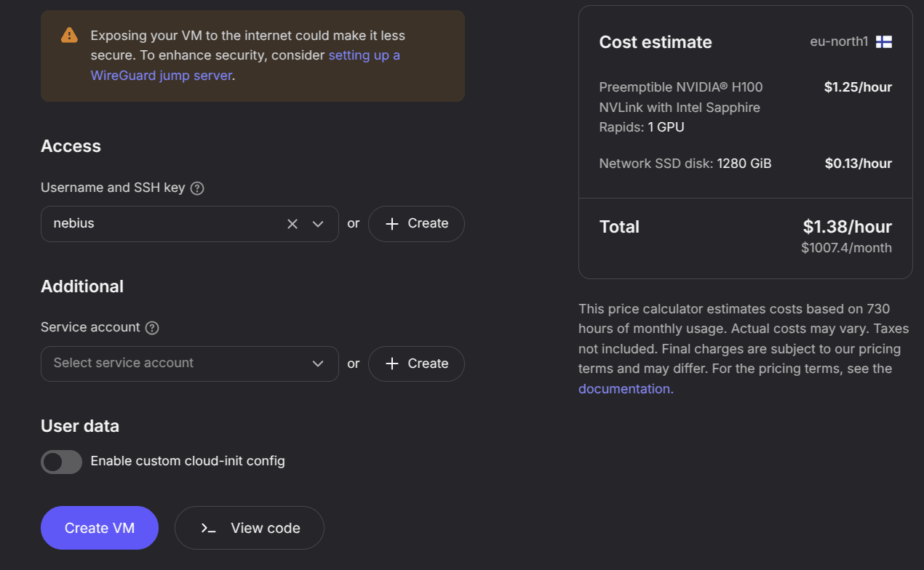Open the WireGuard jump server setup link
Image resolution: width=924 pixels, height=570 pixels.
coord(162,76)
